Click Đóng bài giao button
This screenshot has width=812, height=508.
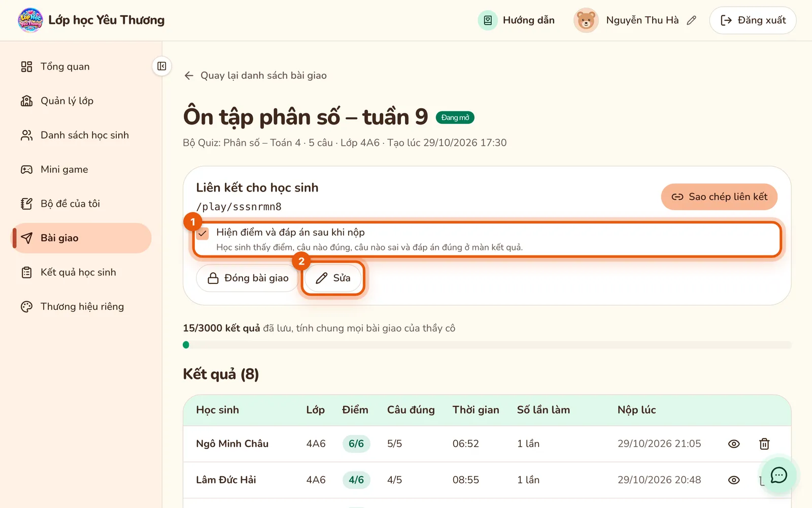(247, 278)
